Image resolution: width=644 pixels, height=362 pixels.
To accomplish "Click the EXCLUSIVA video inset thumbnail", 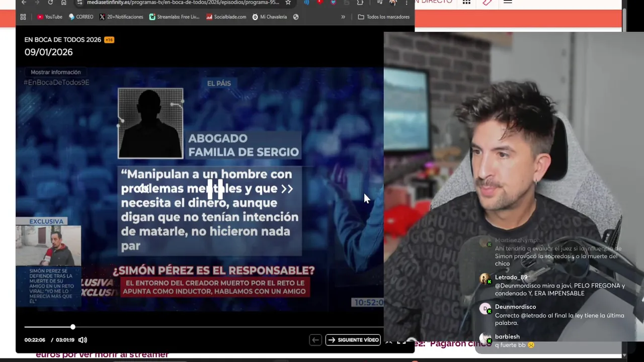I will [x=48, y=245].
